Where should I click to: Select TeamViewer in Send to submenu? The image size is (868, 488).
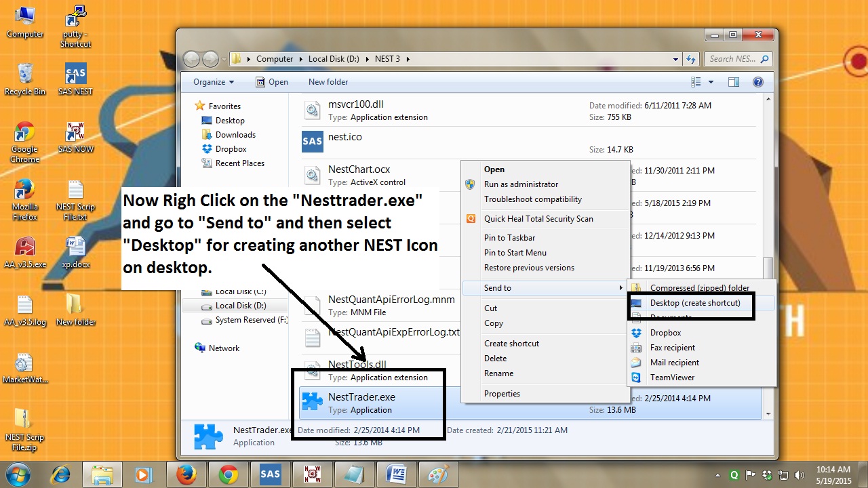click(702, 378)
